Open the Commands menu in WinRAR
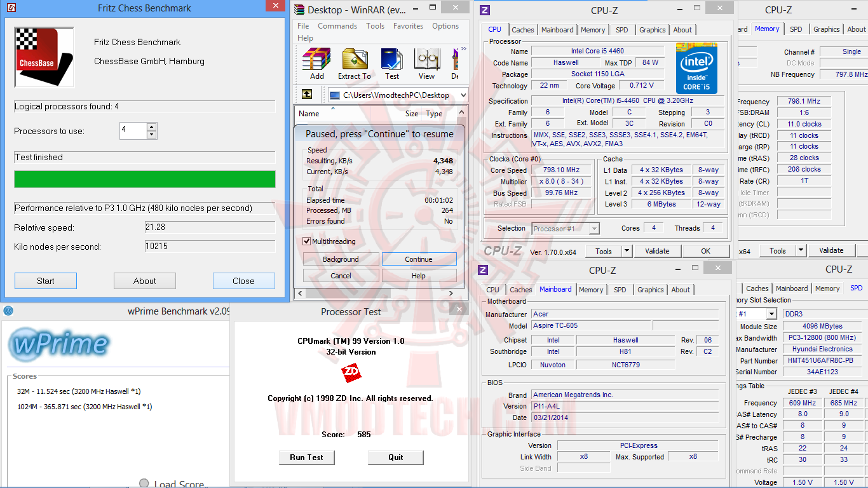868x488 pixels. coord(337,26)
